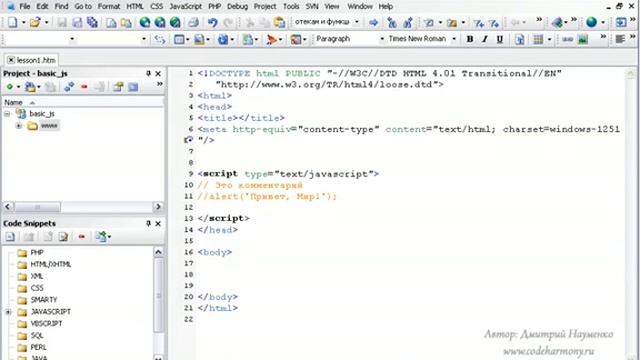Show hidden Project panel toolbar items chevron
Screen dimensions: 640x360
click(x=160, y=84)
